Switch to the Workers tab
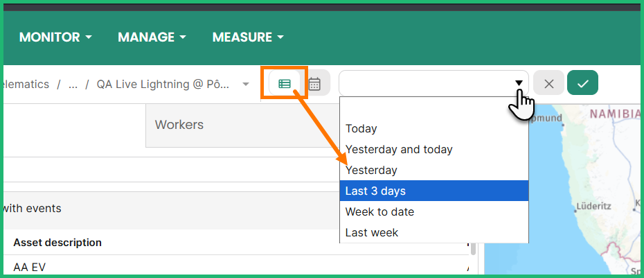 pos(179,125)
